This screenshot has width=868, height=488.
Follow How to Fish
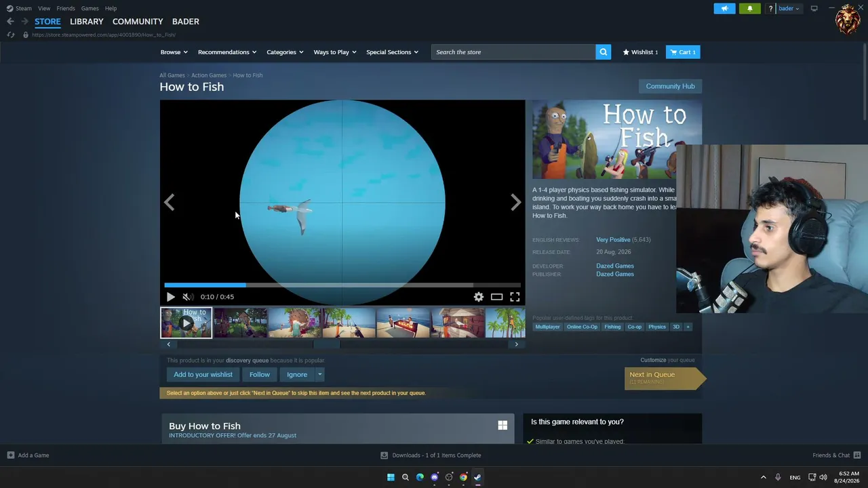point(259,375)
